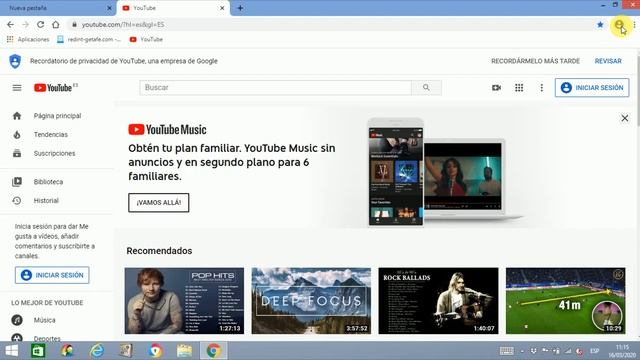Image resolution: width=640 pixels, height=360 pixels.
Task: Click the browser home button
Action: (x=56, y=24)
